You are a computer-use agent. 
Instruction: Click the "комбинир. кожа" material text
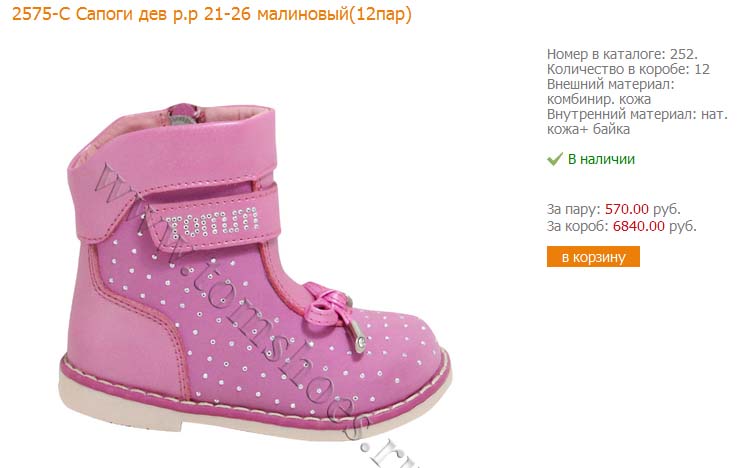point(599,100)
